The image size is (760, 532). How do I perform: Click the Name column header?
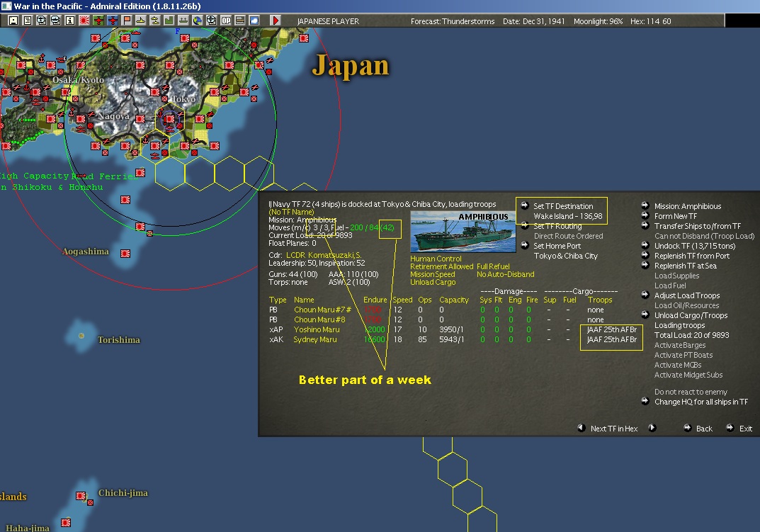click(x=304, y=300)
